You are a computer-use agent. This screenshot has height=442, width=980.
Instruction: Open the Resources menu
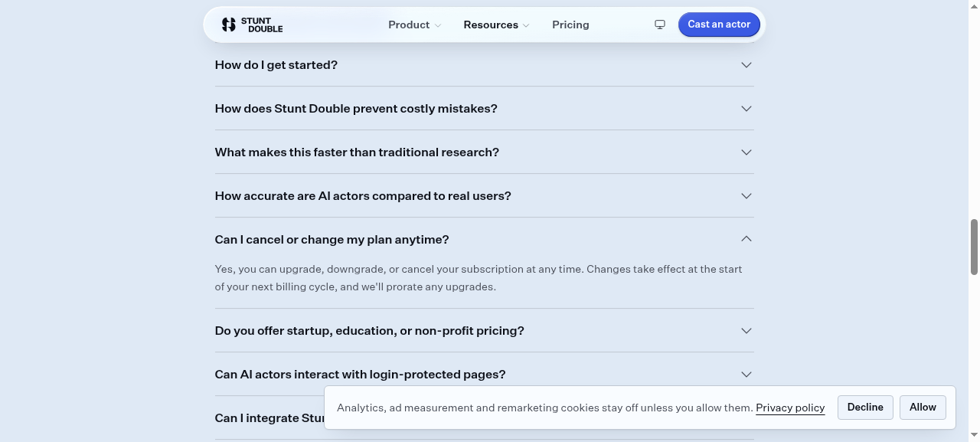[x=496, y=25]
